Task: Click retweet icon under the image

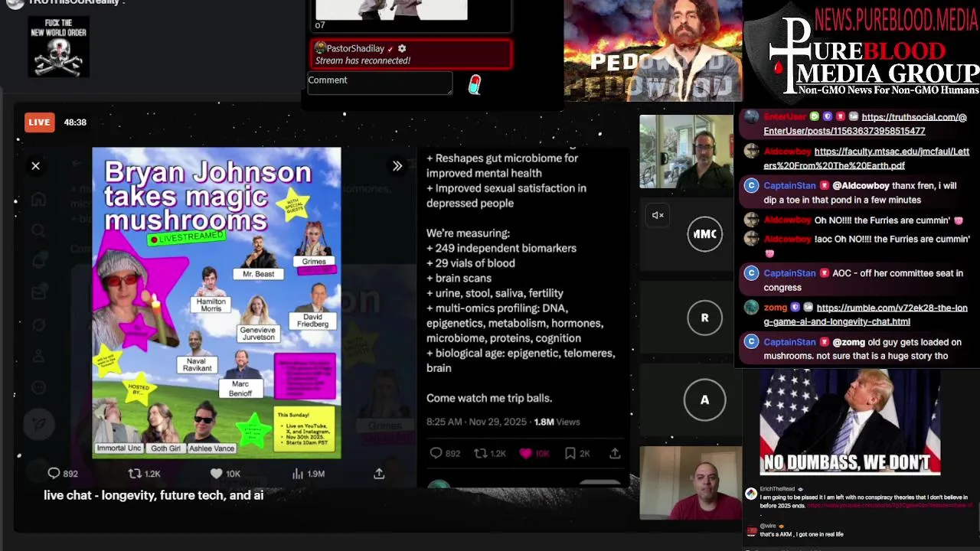Action: [x=134, y=474]
